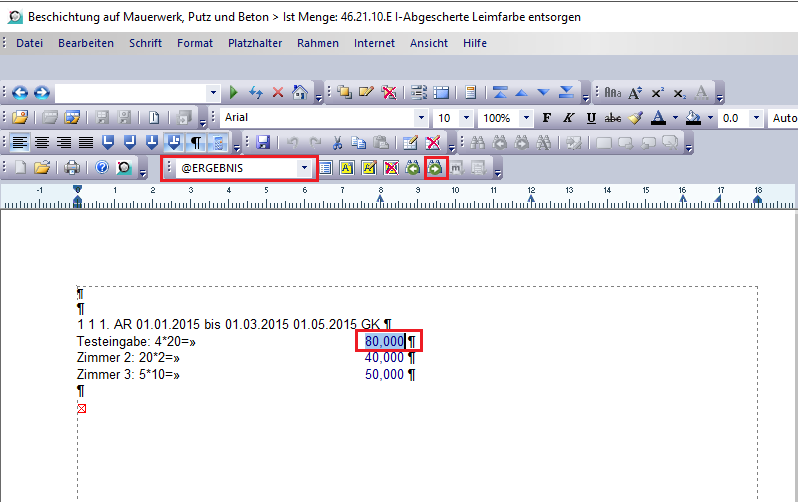Toggle bold formatting
Screen dimensions: 798x502
pyautogui.click(x=546, y=118)
